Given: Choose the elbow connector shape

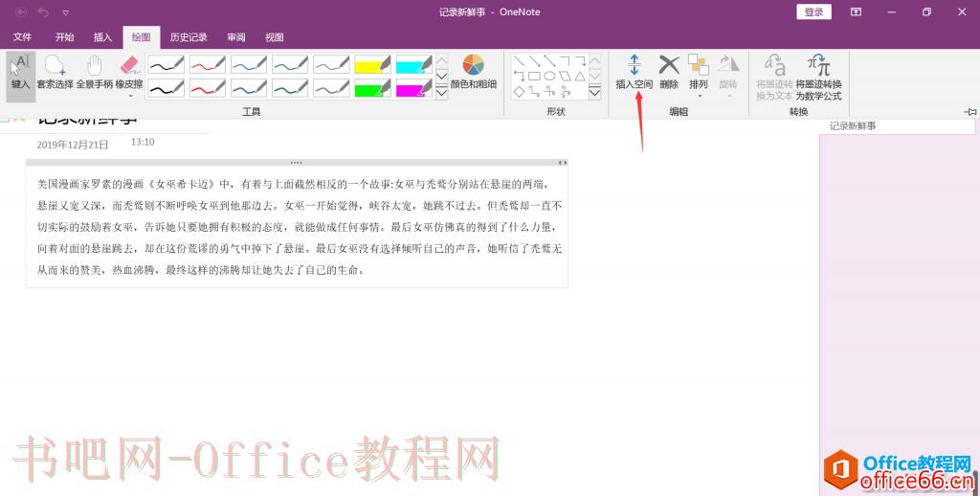Looking at the screenshot, I should [x=565, y=60].
